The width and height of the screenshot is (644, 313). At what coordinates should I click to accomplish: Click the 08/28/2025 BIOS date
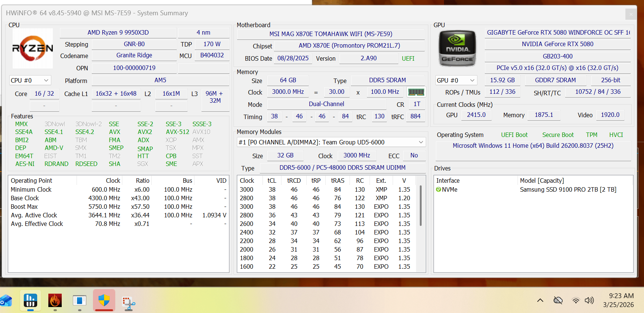[x=293, y=58]
